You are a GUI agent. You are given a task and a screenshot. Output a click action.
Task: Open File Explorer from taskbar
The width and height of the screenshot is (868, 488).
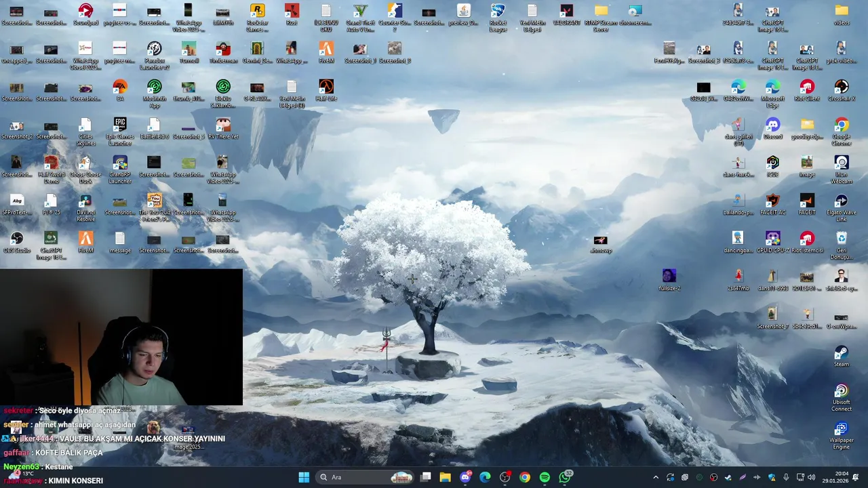tap(445, 477)
